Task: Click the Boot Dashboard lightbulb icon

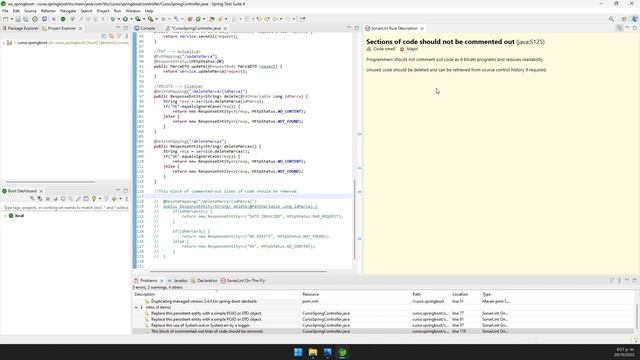Action: [x=94, y=199]
